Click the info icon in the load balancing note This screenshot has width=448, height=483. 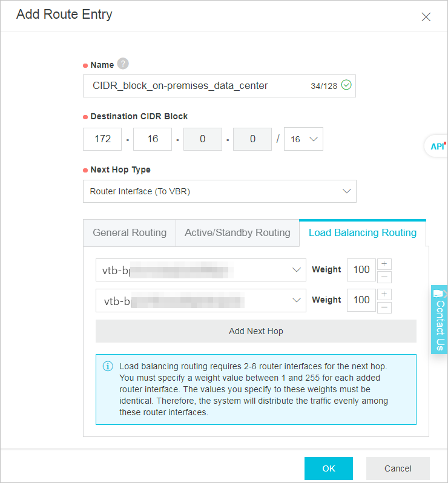(108, 366)
